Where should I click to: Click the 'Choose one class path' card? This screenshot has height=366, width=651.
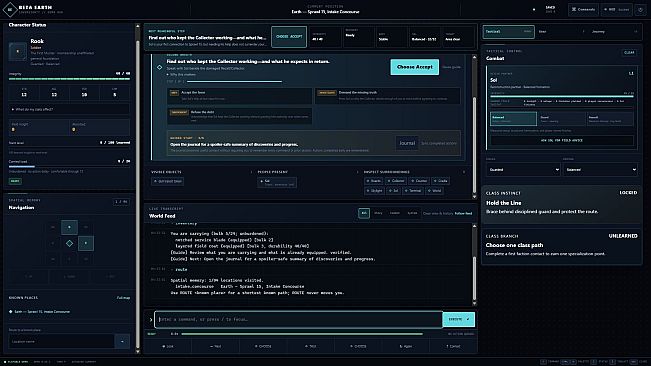coord(561,246)
